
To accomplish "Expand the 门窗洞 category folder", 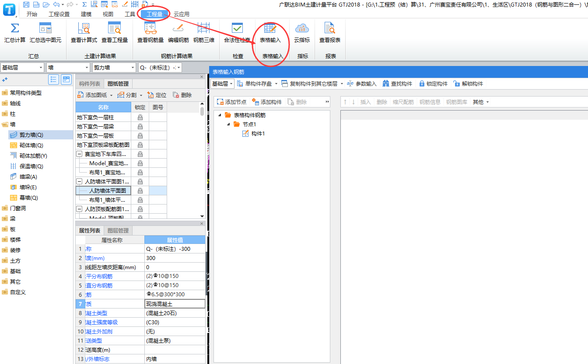I will point(5,208).
